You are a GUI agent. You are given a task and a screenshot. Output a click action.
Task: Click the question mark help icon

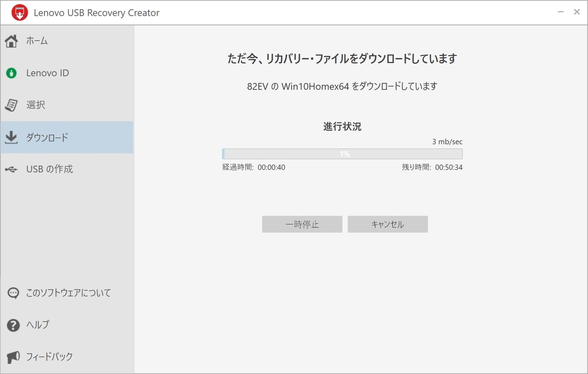click(13, 325)
